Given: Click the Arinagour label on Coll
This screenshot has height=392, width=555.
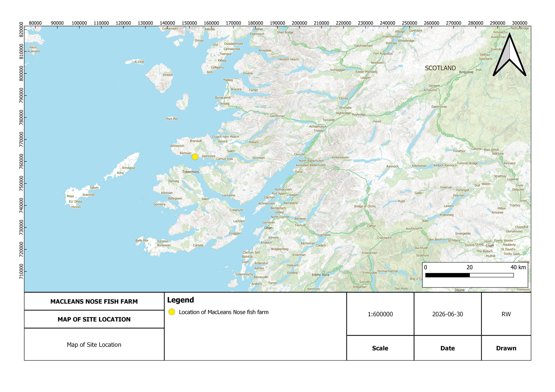Looking at the screenshot, I should (x=129, y=168).
